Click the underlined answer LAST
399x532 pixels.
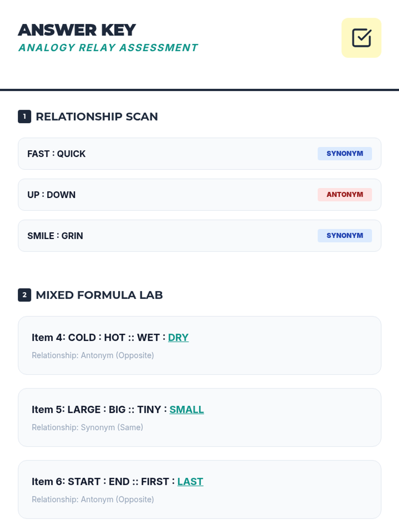[x=190, y=482]
